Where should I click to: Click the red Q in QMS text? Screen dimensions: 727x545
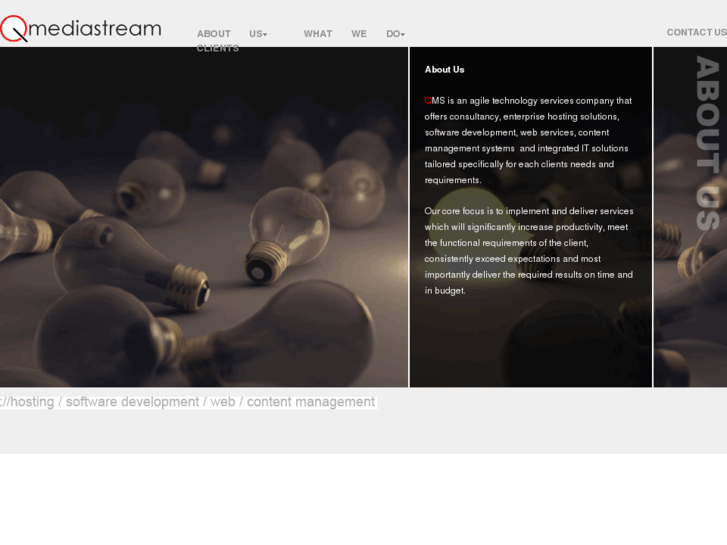(x=427, y=101)
